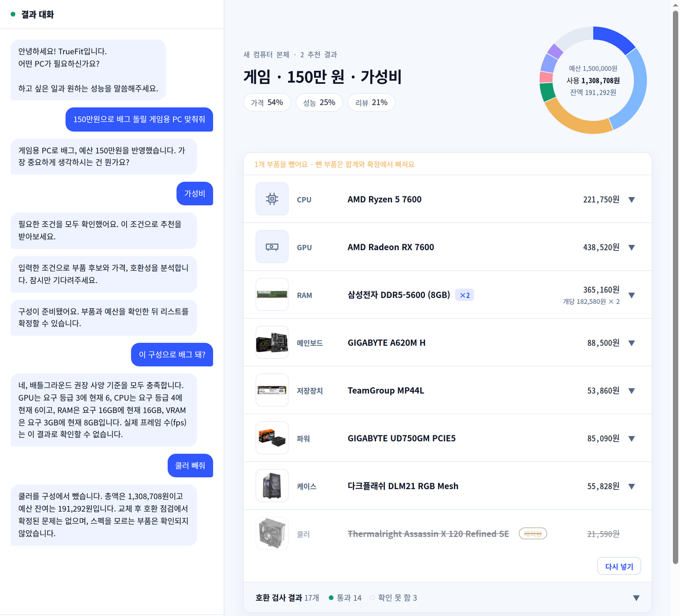
Task: Click the 메인보드 category label
Action: 310,343
